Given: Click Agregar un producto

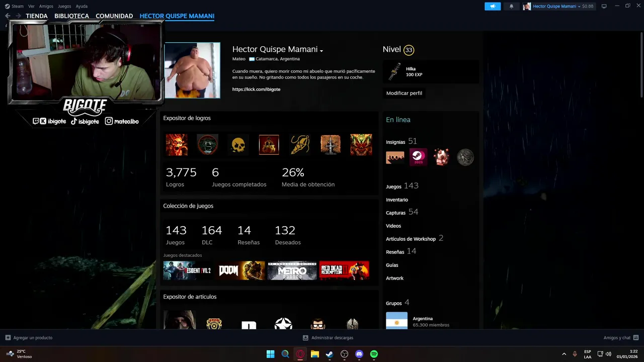Looking at the screenshot, I should pos(29,338).
